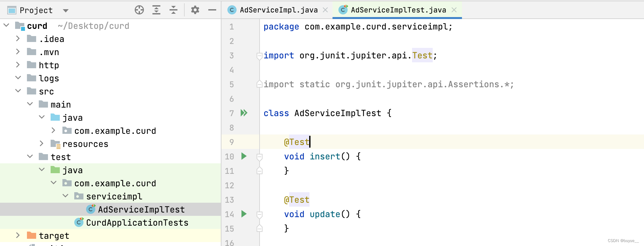Expand the target folder
The image size is (644, 246).
(x=18, y=235)
